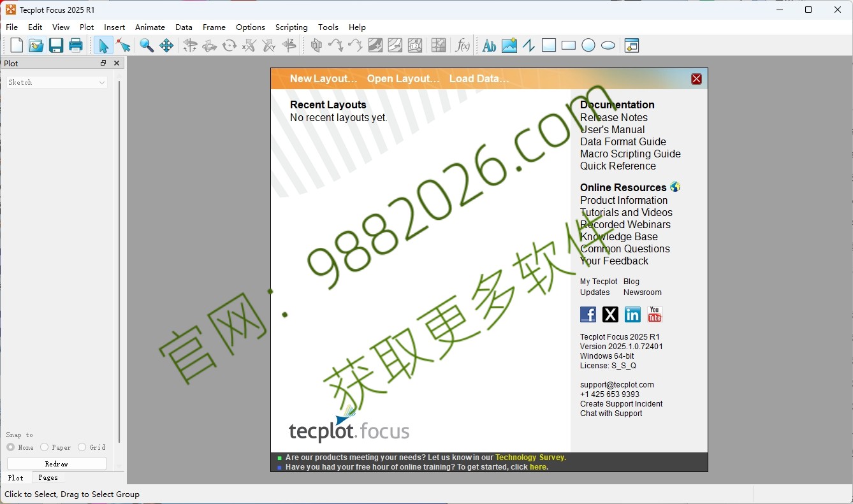
Task: Open the Frame menu
Action: click(x=214, y=27)
